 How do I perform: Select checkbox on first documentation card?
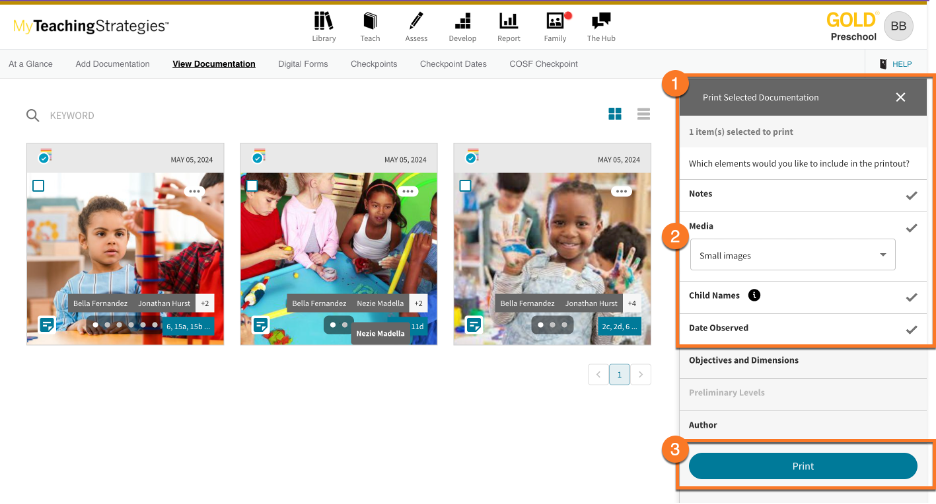click(38, 186)
